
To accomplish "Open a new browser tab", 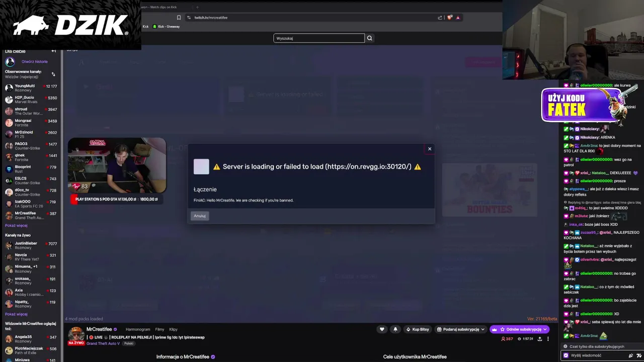I will (x=197, y=7).
